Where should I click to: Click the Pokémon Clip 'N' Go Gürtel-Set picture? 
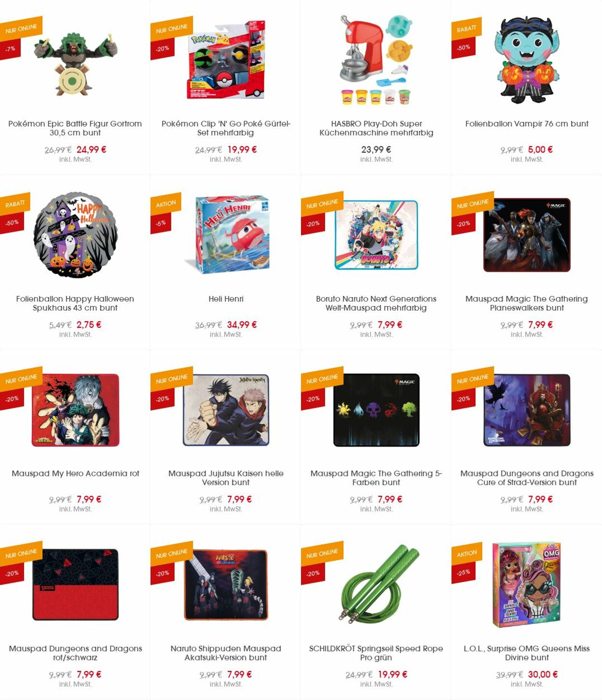tap(226, 59)
